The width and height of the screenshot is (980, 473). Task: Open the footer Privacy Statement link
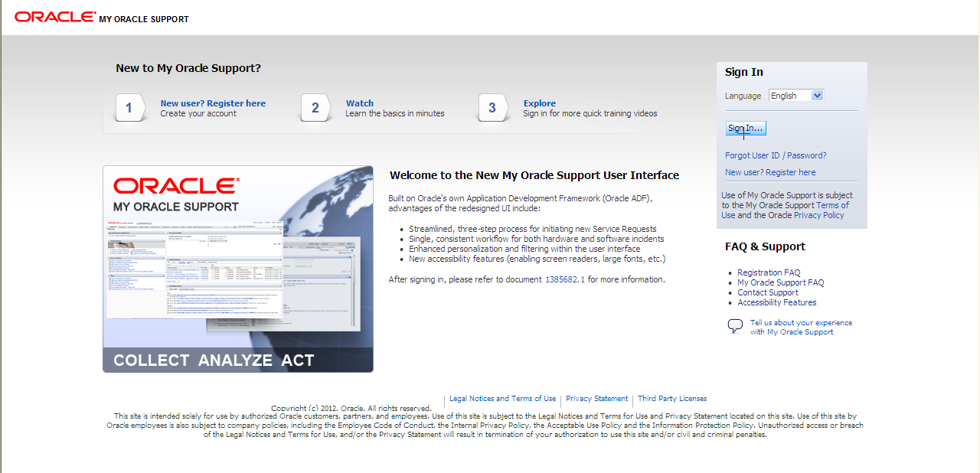(596, 399)
